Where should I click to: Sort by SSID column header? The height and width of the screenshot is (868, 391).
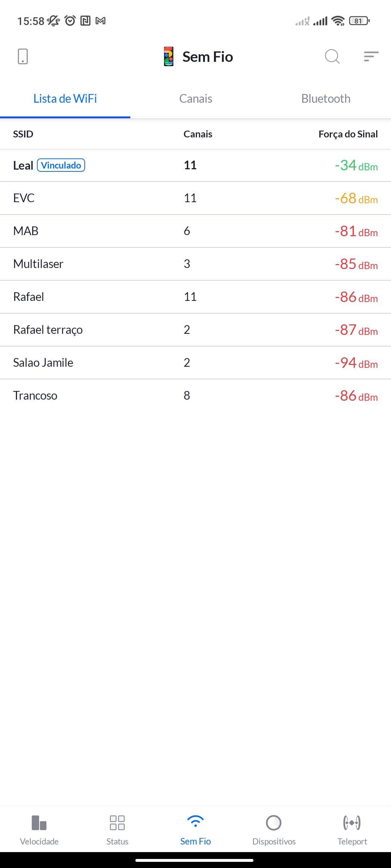tap(23, 134)
